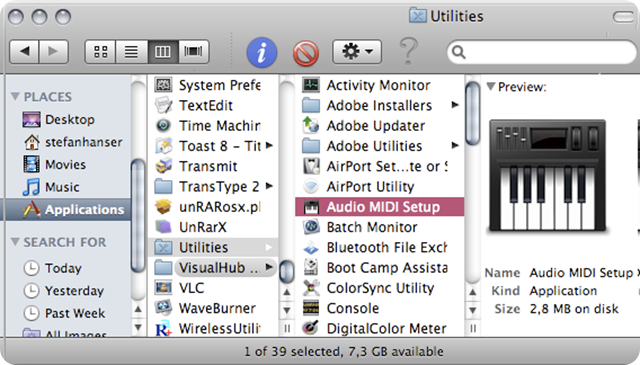Screen dimensions: 640x365
Task: Switch to icon view
Action: 100,52
